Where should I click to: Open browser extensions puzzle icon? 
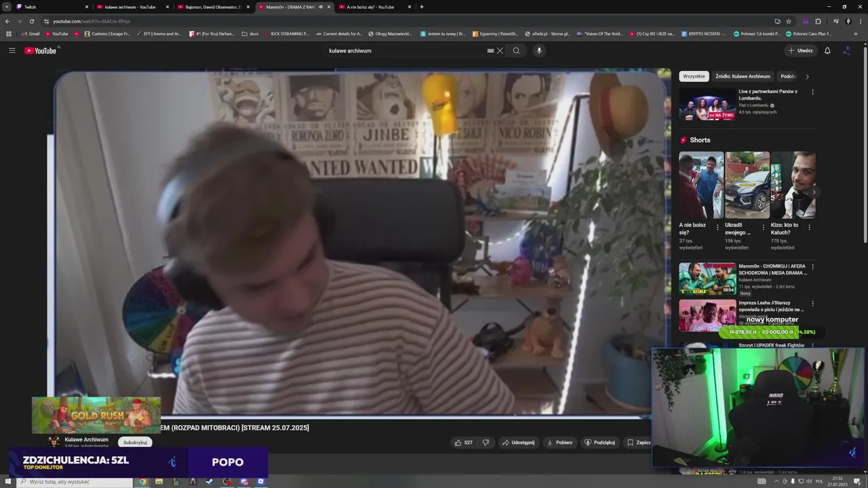point(818,21)
